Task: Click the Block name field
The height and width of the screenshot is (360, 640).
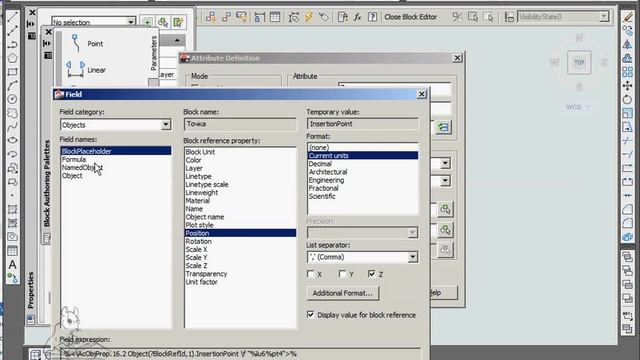Action: (x=240, y=124)
